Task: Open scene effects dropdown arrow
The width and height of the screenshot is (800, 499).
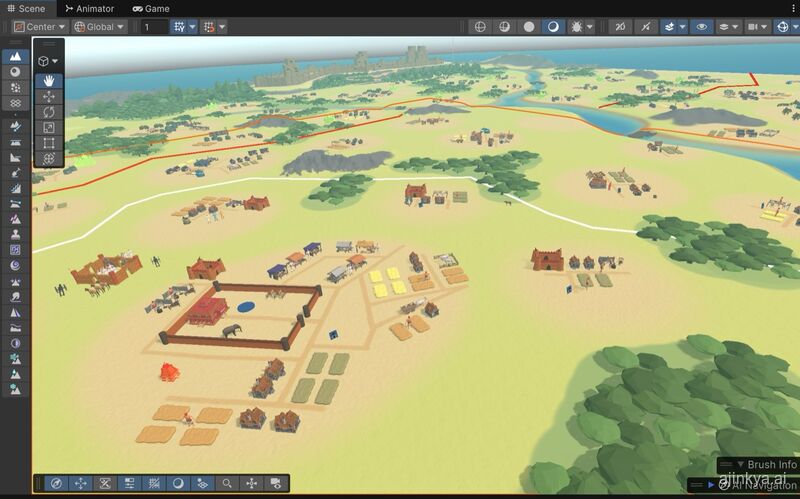Action: 683,27
